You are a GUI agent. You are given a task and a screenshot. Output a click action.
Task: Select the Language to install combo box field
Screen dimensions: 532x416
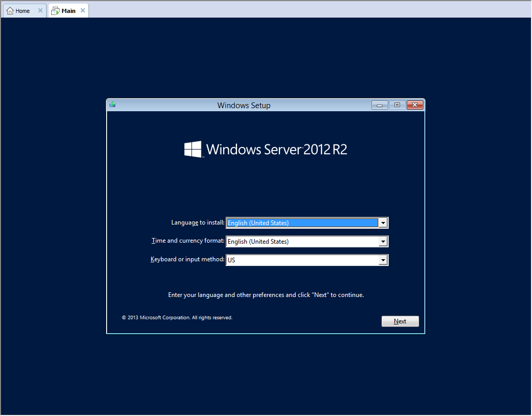tap(307, 223)
